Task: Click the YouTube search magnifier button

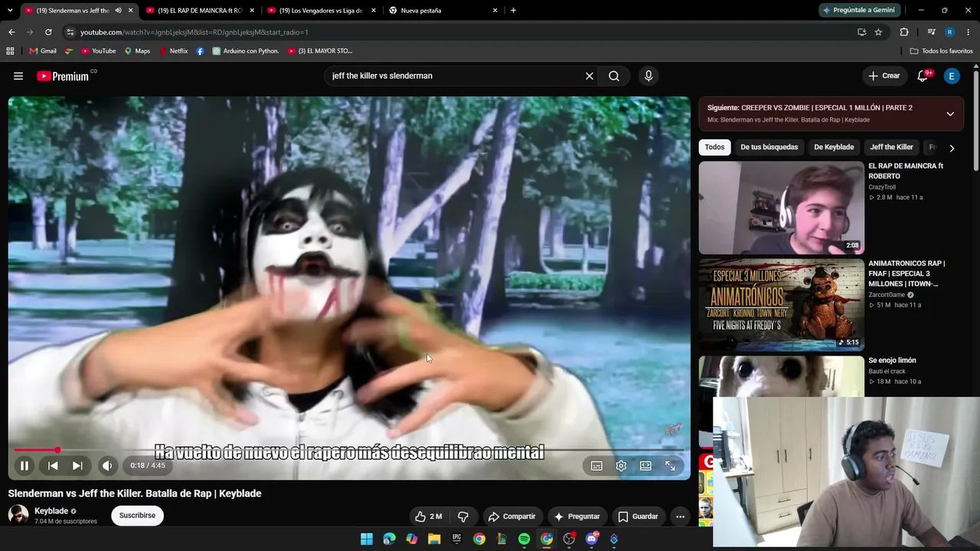Action: pos(614,76)
